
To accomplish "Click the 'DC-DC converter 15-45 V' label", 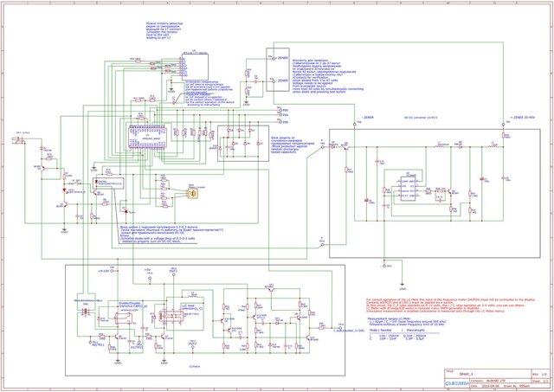I will click(x=421, y=117).
